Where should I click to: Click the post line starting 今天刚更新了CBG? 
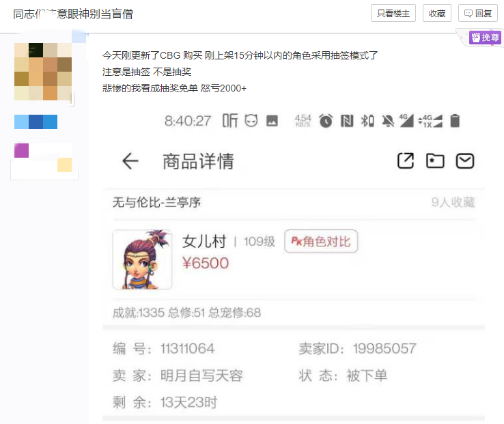tap(240, 55)
